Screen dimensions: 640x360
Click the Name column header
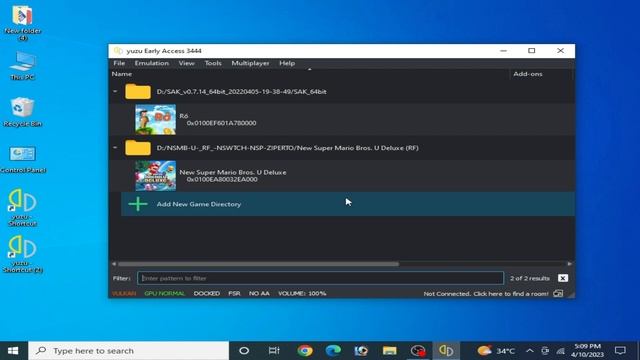click(122, 74)
